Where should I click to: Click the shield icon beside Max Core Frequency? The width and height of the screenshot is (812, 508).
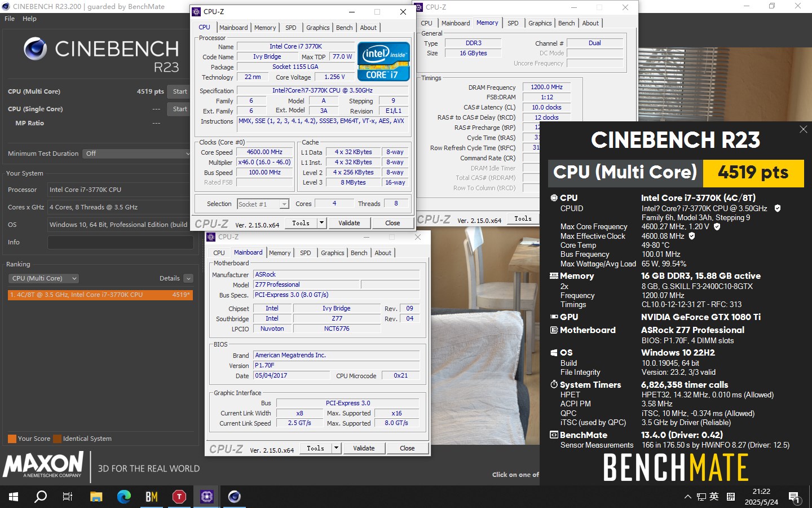click(x=717, y=226)
